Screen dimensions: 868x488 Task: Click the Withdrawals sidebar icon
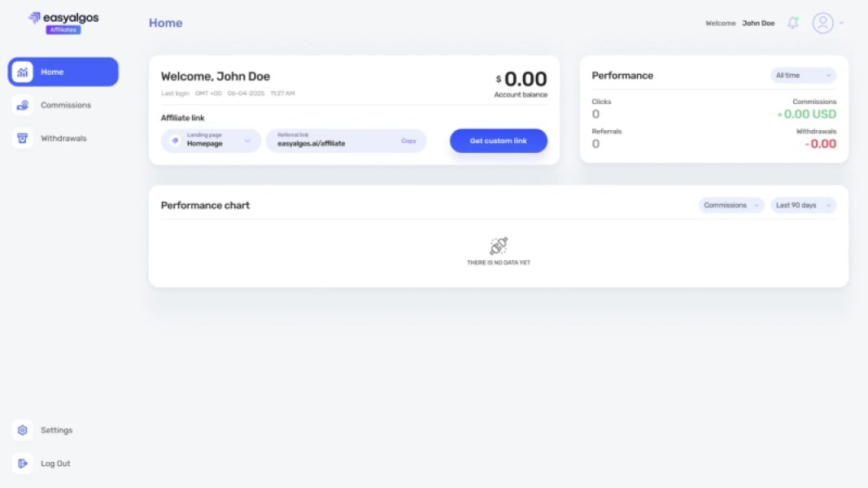[23, 138]
